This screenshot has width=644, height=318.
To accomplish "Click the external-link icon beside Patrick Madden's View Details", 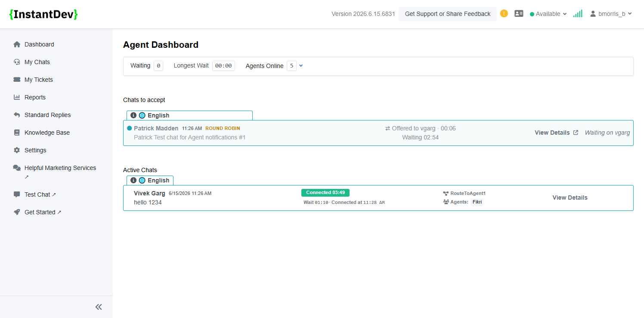I will pos(576,133).
